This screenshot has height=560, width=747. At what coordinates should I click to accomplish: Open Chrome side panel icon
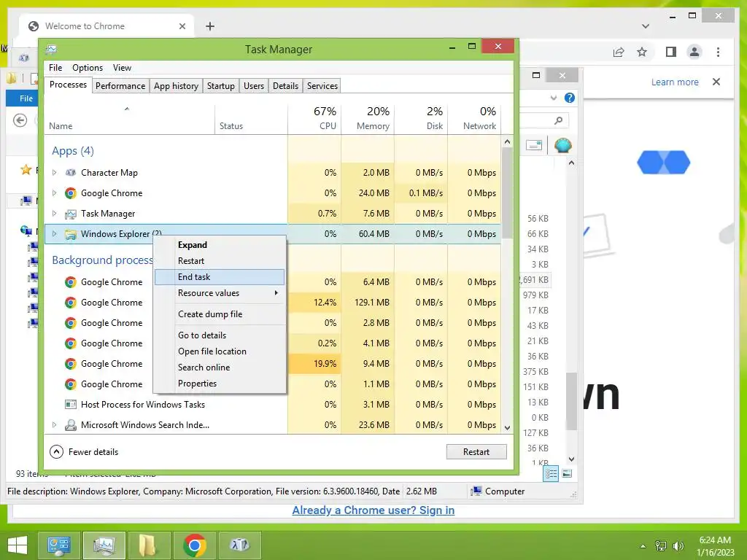coord(671,52)
